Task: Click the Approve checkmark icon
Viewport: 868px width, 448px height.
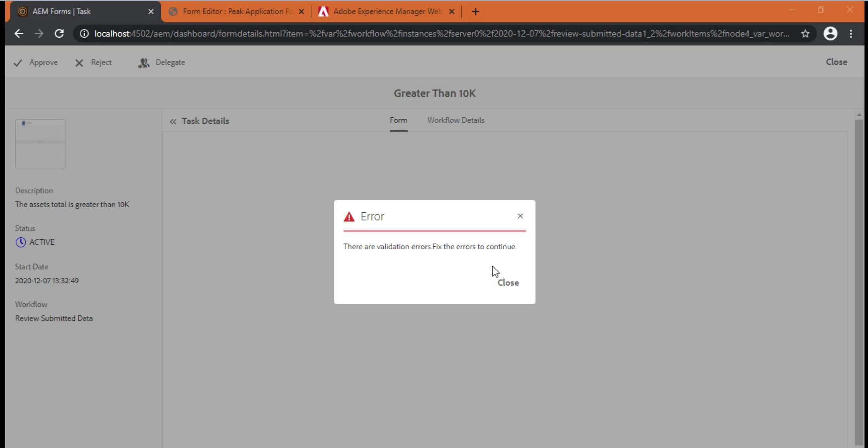Action: pos(18,63)
